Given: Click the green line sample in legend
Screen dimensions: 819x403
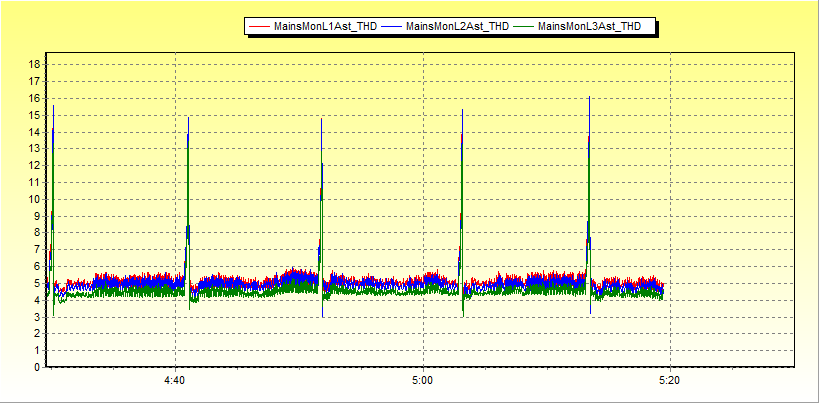Looking at the screenshot, I should (524, 27).
